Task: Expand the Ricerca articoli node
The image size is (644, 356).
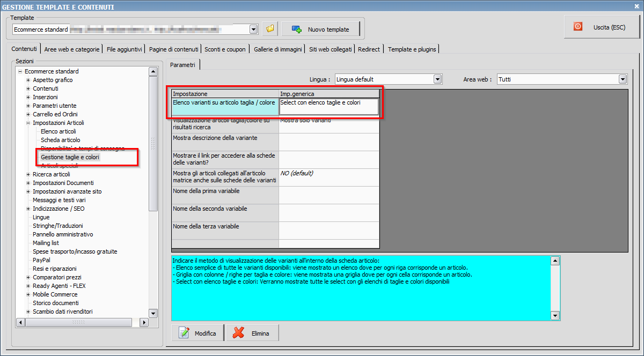Action: (x=28, y=174)
